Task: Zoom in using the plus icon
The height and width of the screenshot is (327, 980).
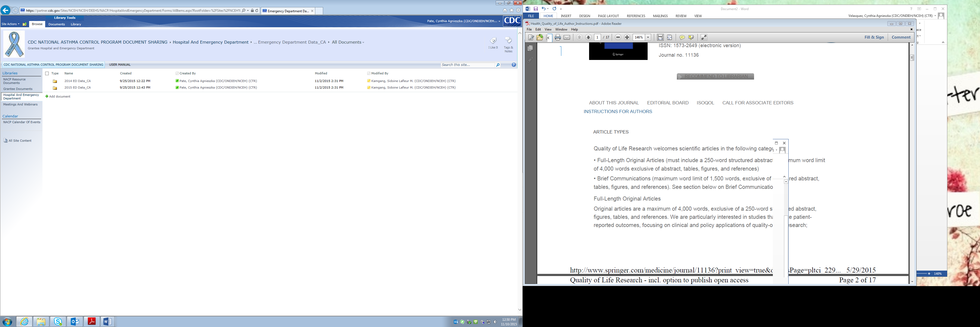Action: 627,37
